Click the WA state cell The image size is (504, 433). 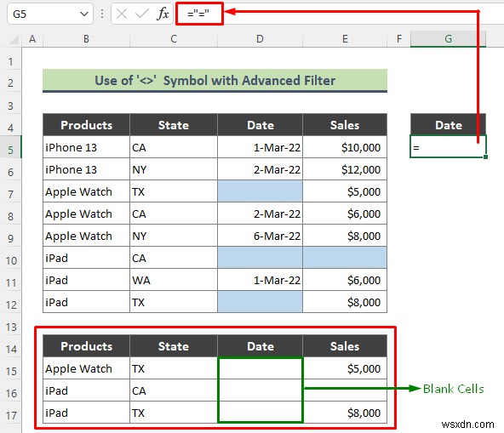[174, 280]
